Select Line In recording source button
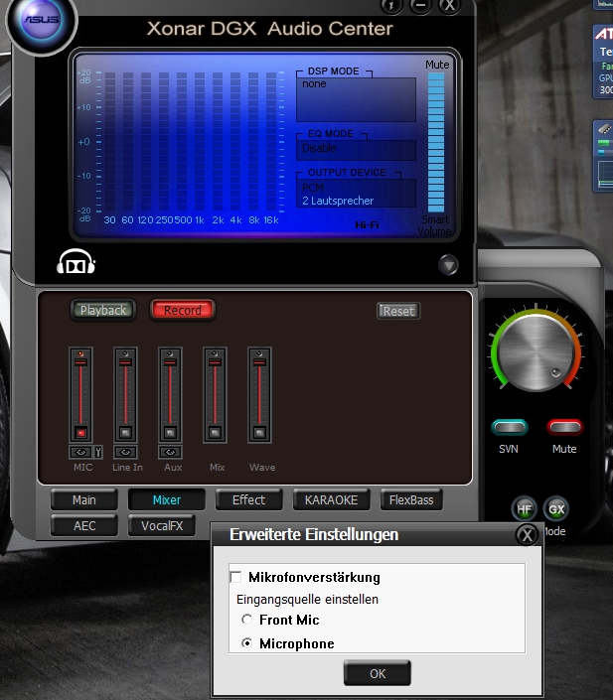The height and width of the screenshot is (700, 613). (x=125, y=433)
